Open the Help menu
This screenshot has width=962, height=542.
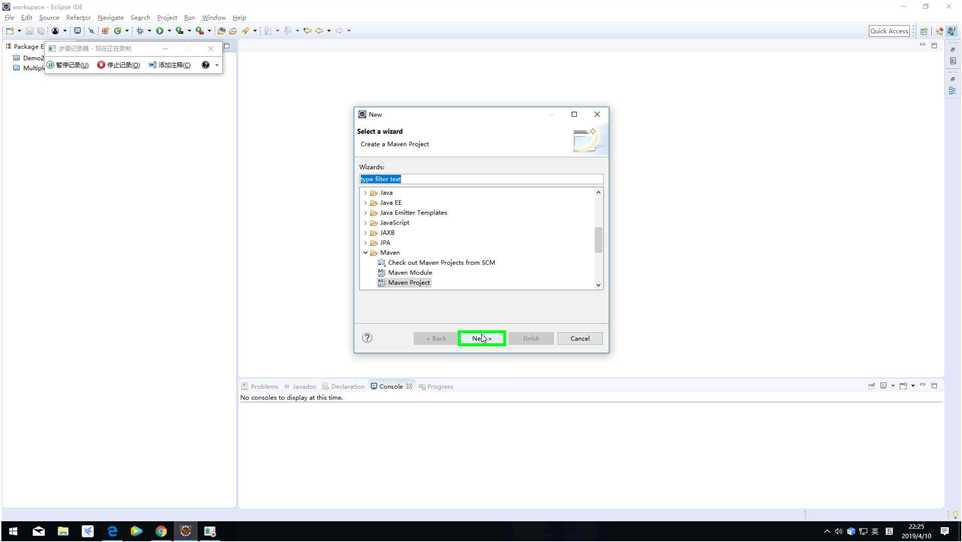tap(239, 18)
